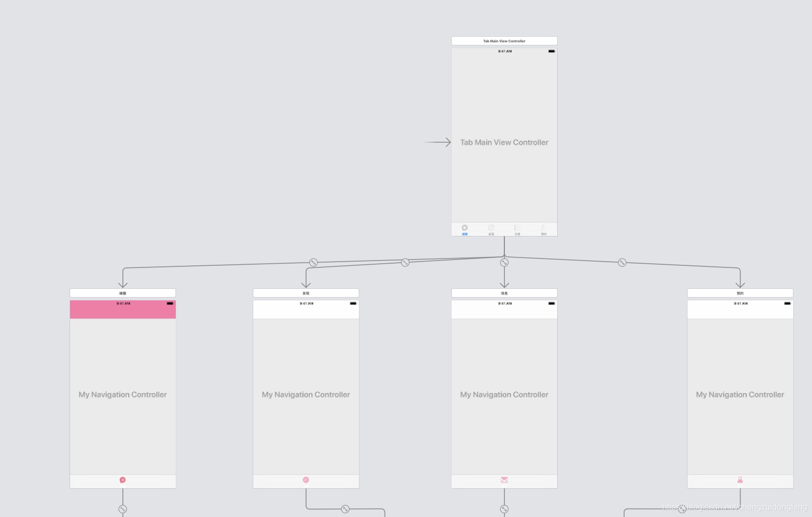This screenshot has width=812, height=517.
Task: Click the initial view controller entry arrow
Action: pyautogui.click(x=437, y=142)
